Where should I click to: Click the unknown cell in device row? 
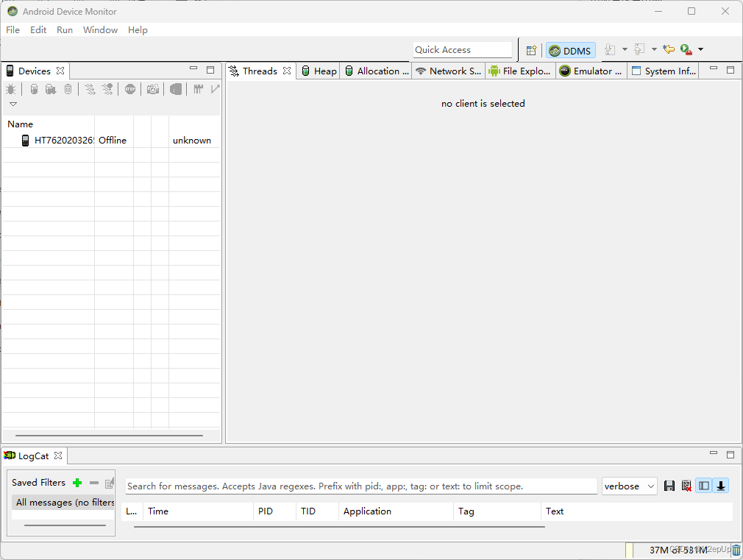click(192, 141)
